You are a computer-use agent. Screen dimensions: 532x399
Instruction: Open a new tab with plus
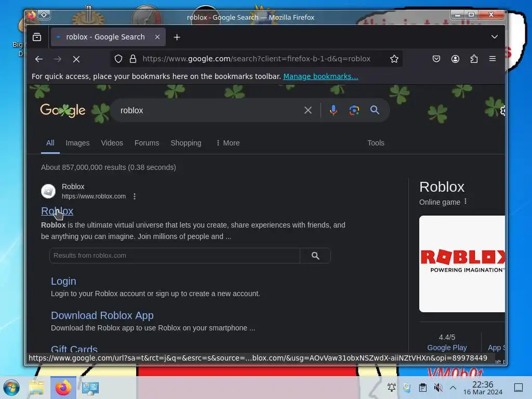177,37
